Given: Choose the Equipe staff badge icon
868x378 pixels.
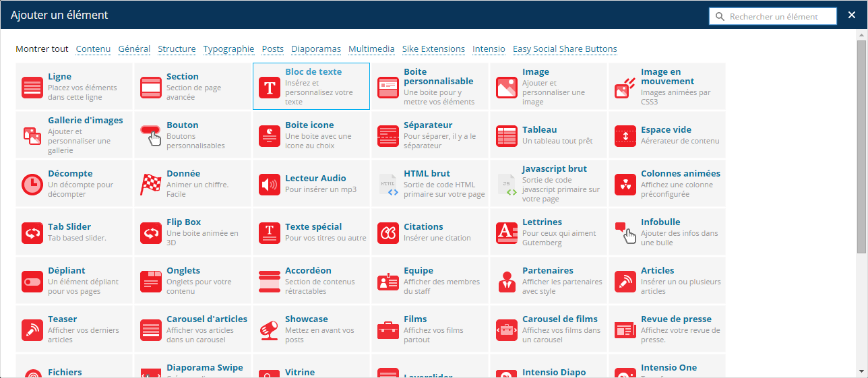Looking at the screenshot, I should (x=388, y=282).
